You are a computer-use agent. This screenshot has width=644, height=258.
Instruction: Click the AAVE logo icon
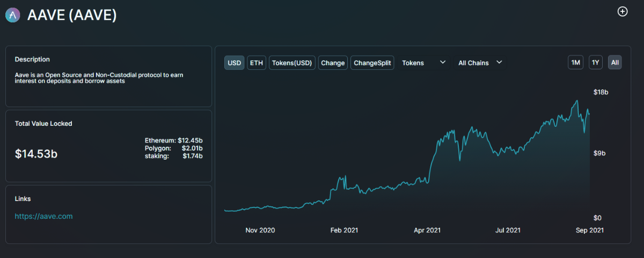point(13,16)
